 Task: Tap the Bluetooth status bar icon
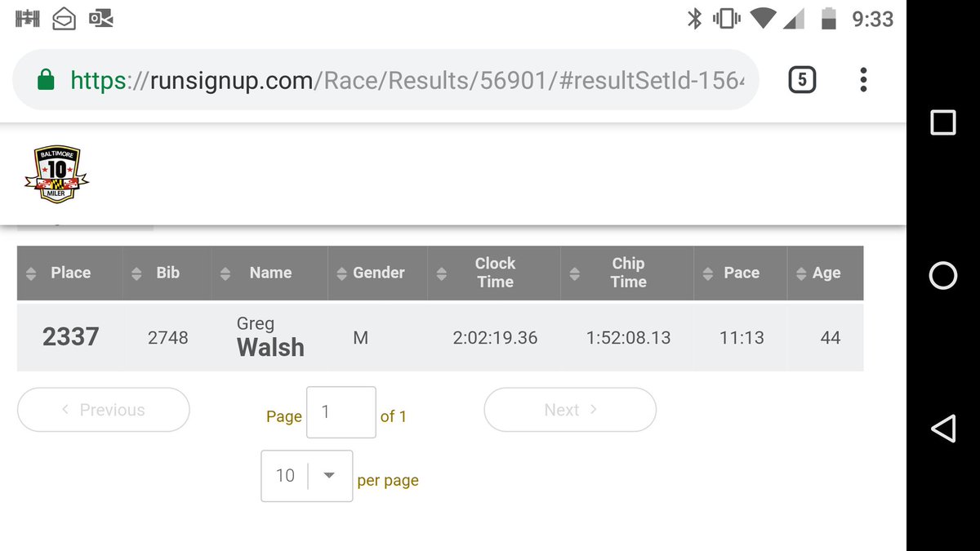[x=694, y=18]
